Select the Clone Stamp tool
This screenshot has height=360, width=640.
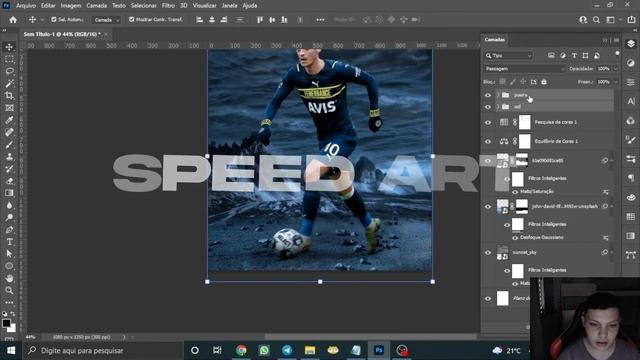point(9,157)
